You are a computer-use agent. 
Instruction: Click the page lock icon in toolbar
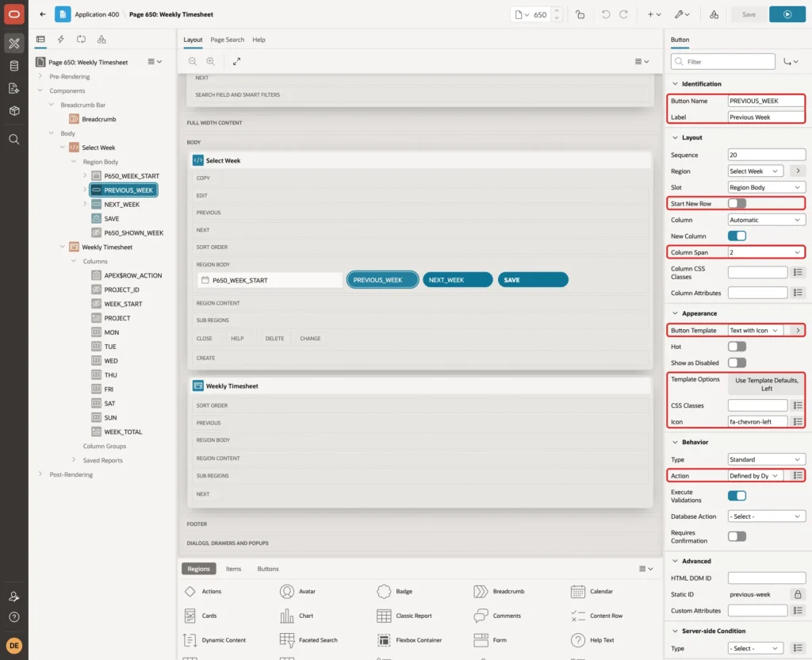[x=580, y=14]
